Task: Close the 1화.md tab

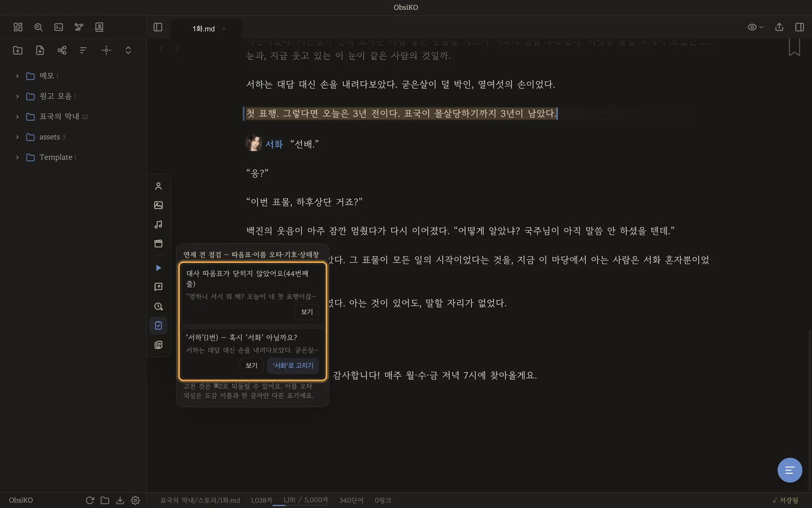Action: click(224, 29)
